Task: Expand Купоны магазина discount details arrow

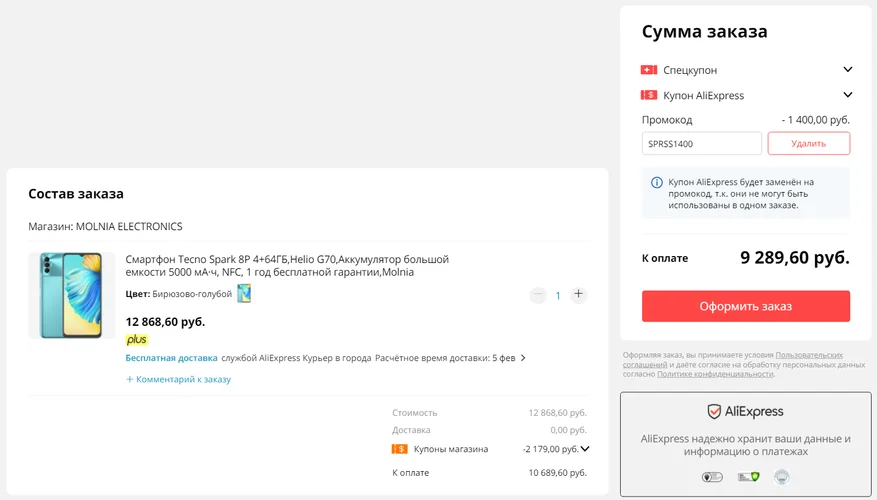Action: coord(584,449)
